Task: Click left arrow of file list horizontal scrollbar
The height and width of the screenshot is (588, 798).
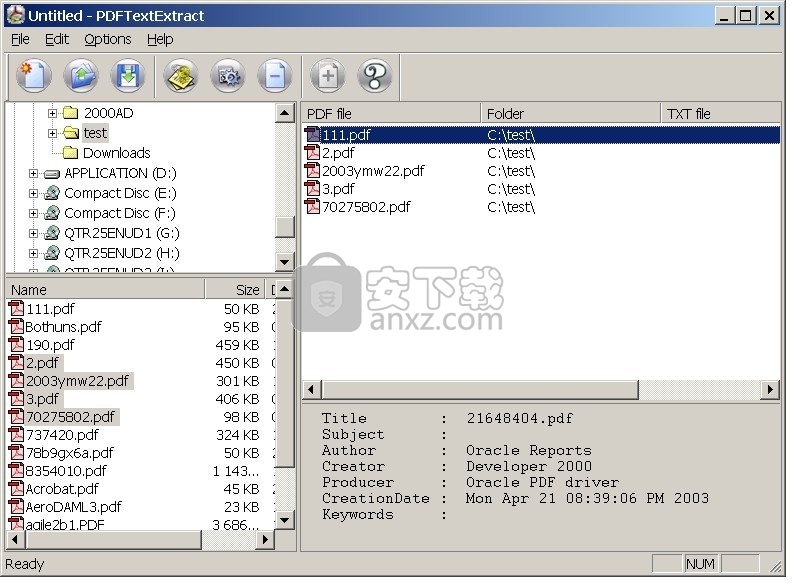Action: pyautogui.click(x=15, y=540)
